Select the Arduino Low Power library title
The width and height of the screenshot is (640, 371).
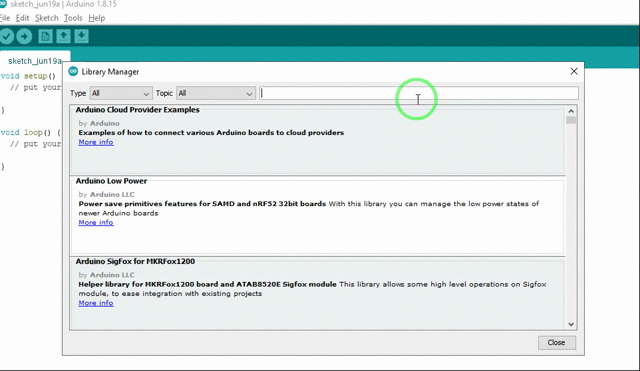(111, 181)
